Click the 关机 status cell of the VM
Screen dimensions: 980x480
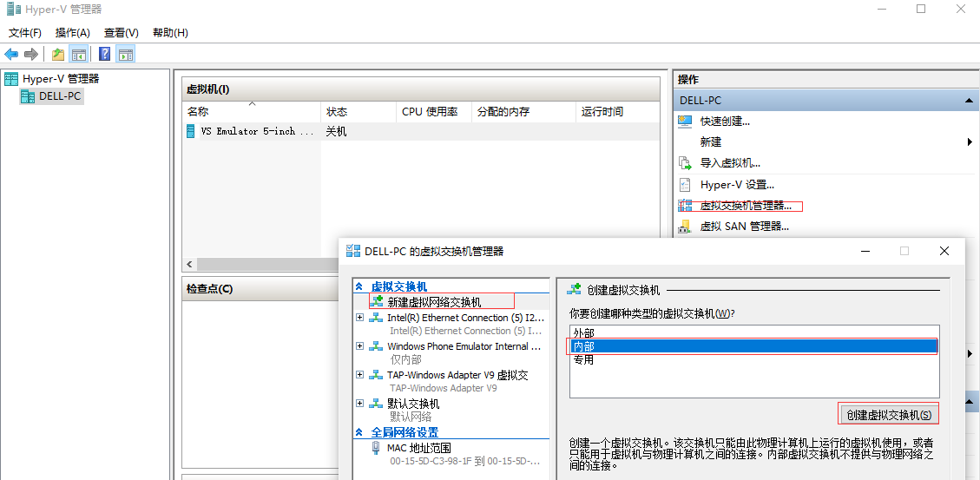pyautogui.click(x=336, y=131)
